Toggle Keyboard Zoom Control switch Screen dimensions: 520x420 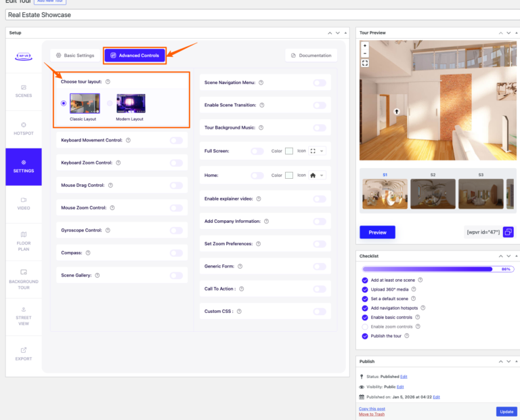point(177,163)
